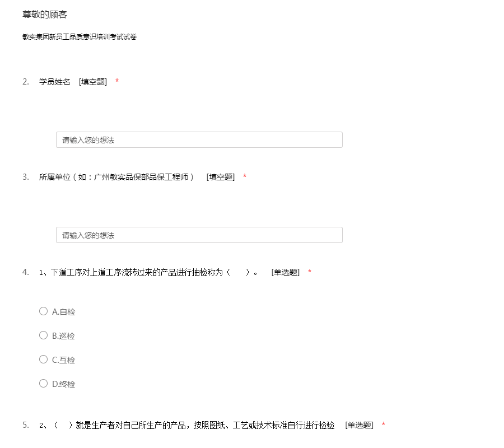Click question 4 text about 下道工序抽检

click(x=148, y=272)
